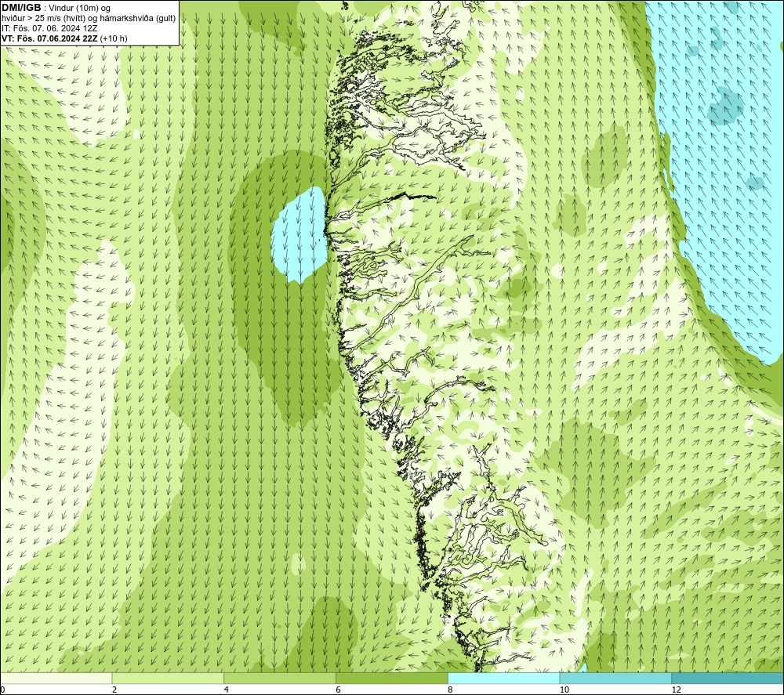Screen dimensions: 784x695
Task: Click the '10' scale label
Action: [564, 690]
